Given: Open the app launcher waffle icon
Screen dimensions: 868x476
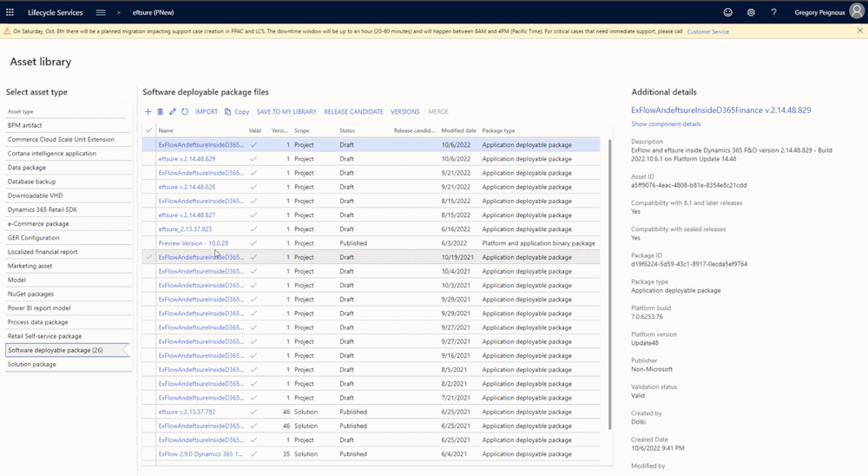Looking at the screenshot, I should coord(10,12).
